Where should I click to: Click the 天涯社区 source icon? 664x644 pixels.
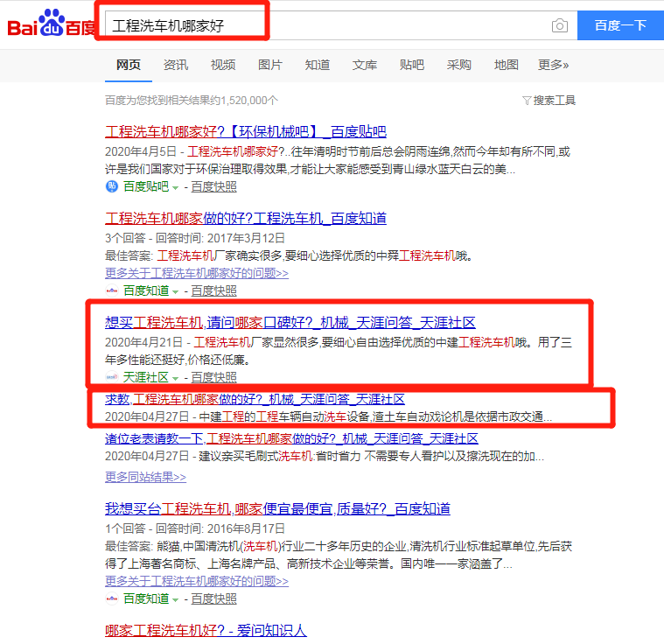click(x=111, y=376)
